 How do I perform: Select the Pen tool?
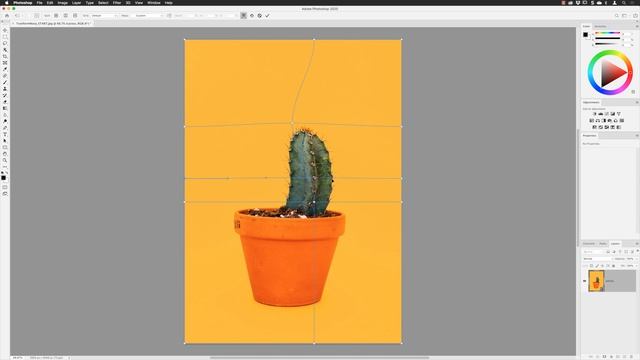click(x=5, y=128)
